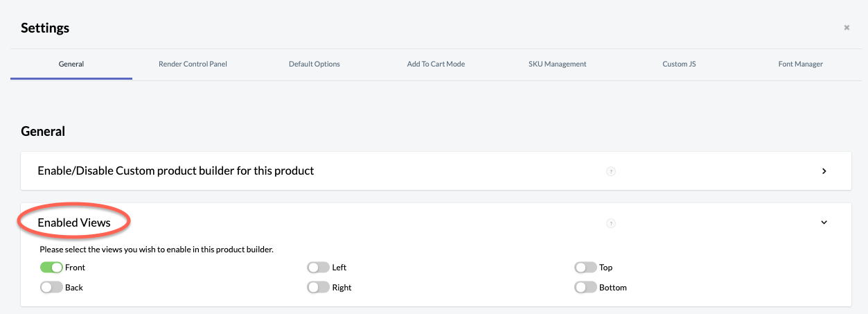Expand Enable/Disable Custom product builder chevron
This screenshot has height=314, width=868.
[824, 171]
